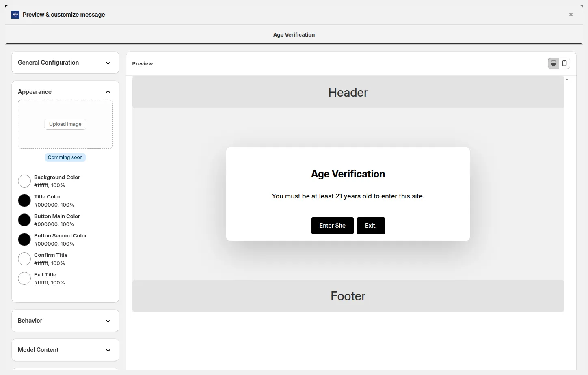Click the Title Color #000000 value text

[x=54, y=205]
